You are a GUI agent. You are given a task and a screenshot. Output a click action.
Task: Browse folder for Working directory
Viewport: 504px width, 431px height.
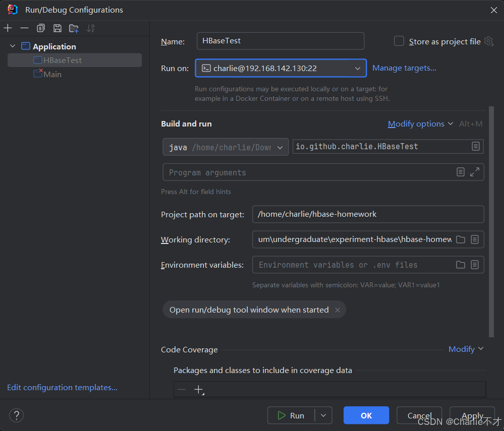460,239
